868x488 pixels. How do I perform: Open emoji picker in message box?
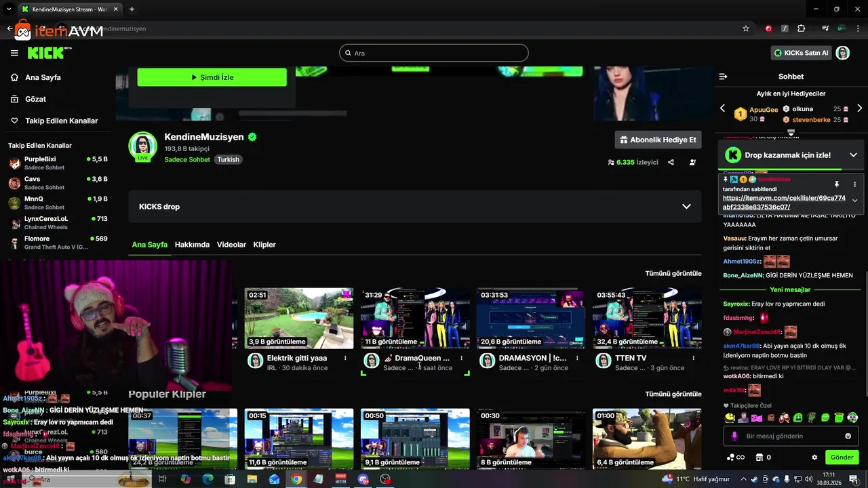848,436
